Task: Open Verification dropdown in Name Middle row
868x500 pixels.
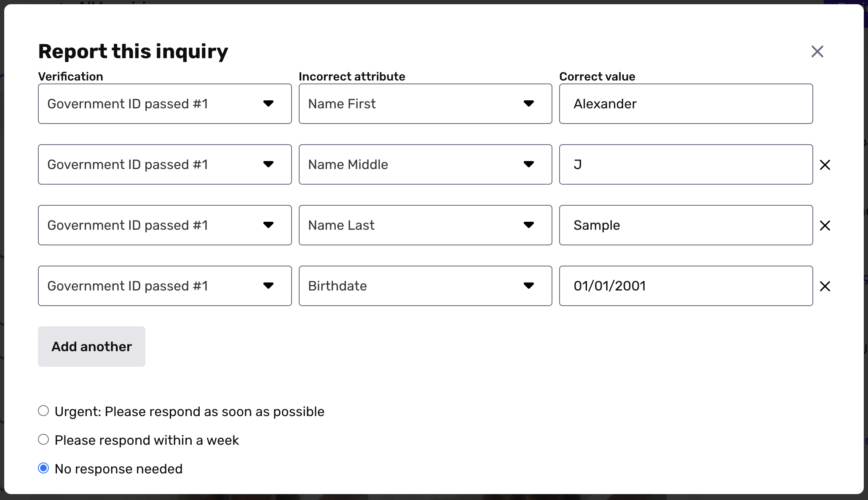Action: pyautogui.click(x=165, y=164)
